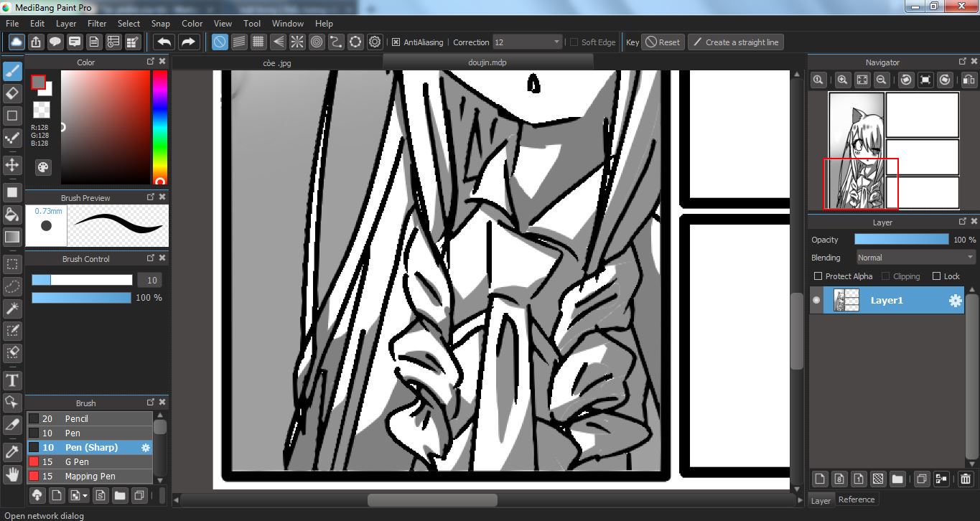Expand the Correction value dropdown
Image resolution: width=980 pixels, height=521 pixels.
coord(556,42)
